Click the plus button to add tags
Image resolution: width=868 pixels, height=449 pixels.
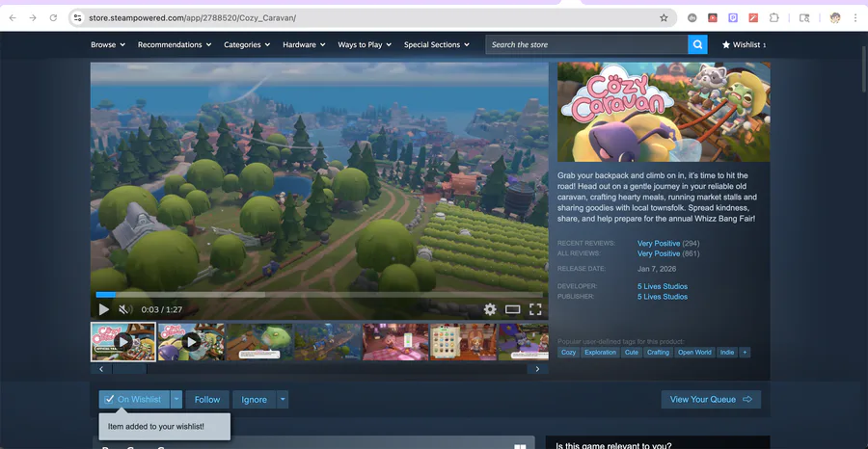coord(745,353)
